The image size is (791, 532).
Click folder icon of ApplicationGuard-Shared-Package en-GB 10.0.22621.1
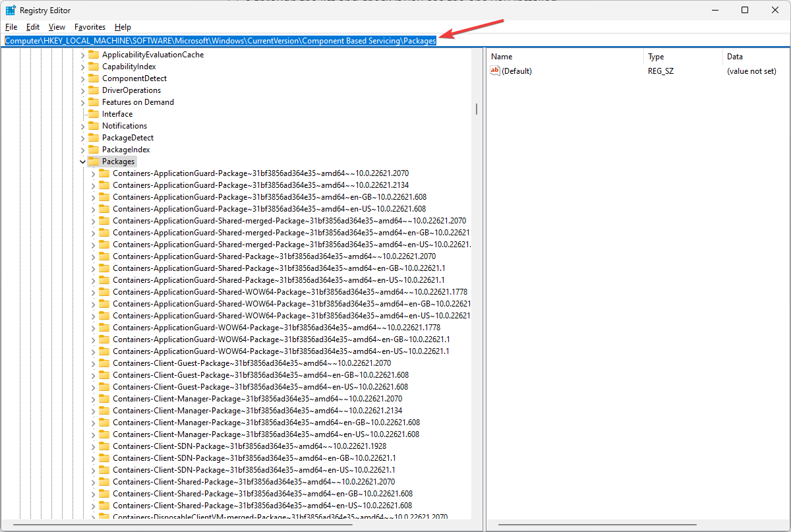104,268
